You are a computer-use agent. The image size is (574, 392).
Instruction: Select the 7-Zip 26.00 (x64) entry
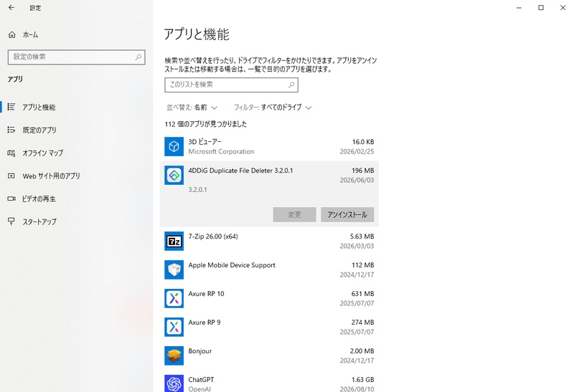(x=269, y=241)
